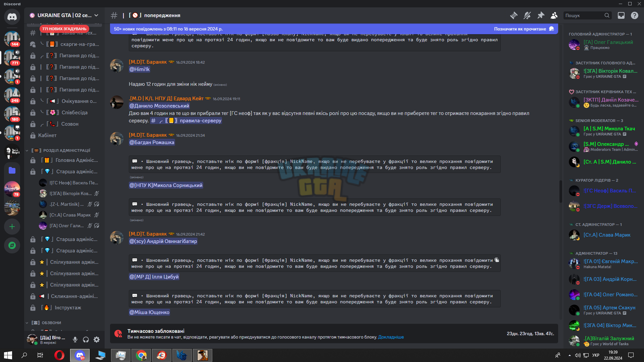Click the @Міша Ющенко mention

pos(150,312)
